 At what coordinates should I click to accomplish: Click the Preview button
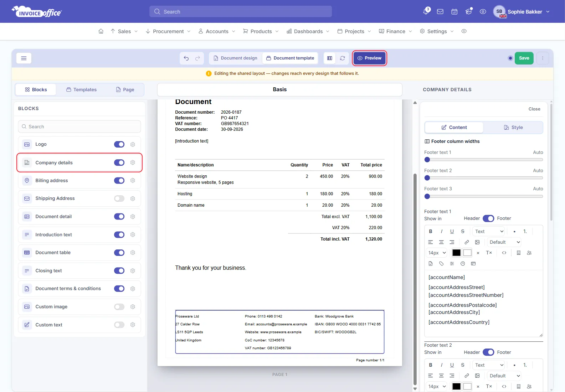coord(370,58)
